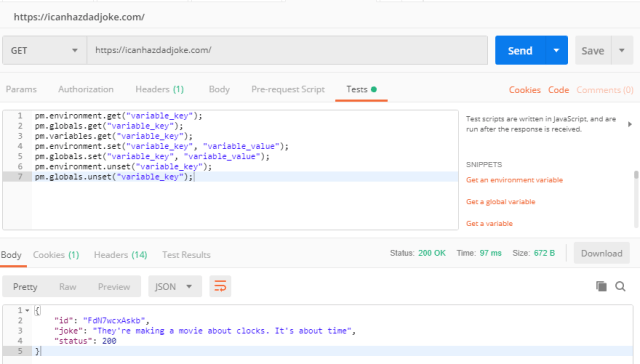The width and height of the screenshot is (640, 364).
Task: Open response Headers (14) tab
Action: pos(120,255)
